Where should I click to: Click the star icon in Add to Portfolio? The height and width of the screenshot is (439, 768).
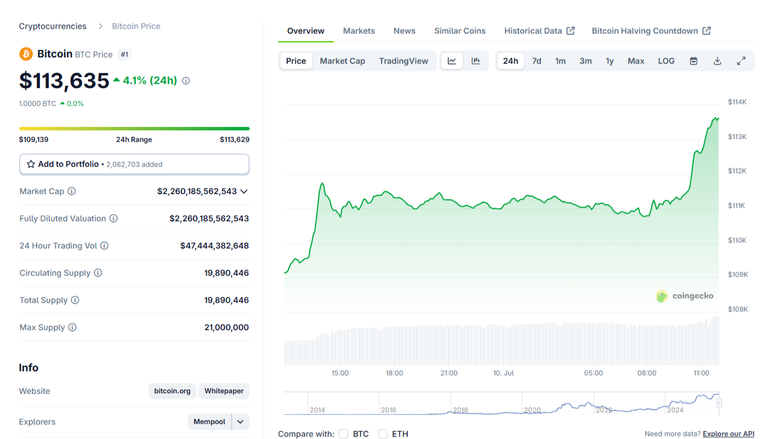[x=30, y=164]
